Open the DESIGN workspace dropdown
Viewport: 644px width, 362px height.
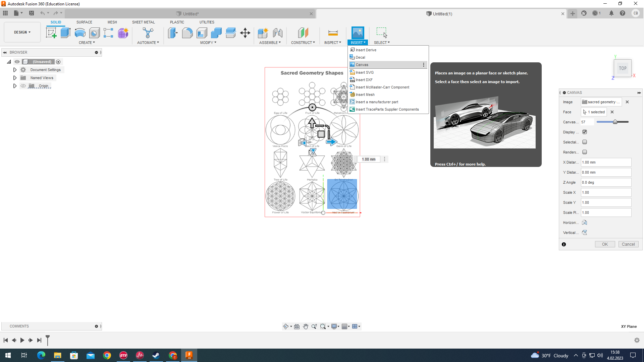point(22,32)
